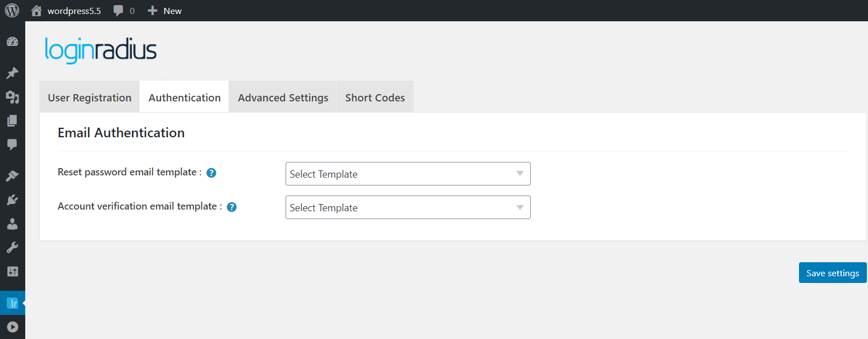Click the WordPress logo in the admin bar
The image size is (868, 339).
12,10
